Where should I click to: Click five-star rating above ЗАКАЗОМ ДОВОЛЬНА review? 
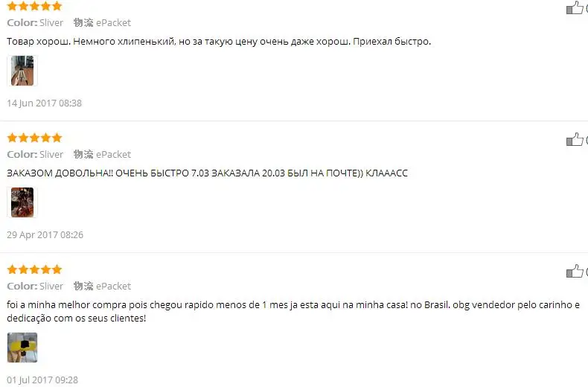click(34, 138)
